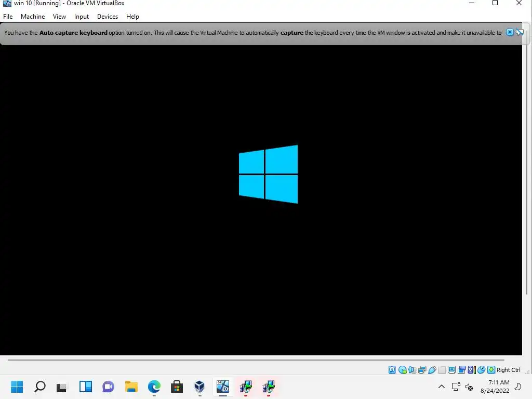Open taskbar Search
Image resolution: width=532 pixels, height=399 pixels.
tap(39, 387)
